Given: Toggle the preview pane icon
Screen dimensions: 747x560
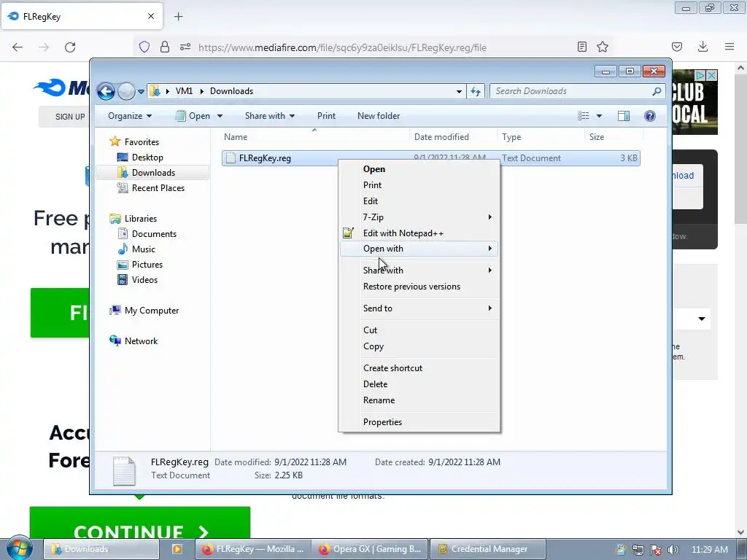Looking at the screenshot, I should coord(624,116).
